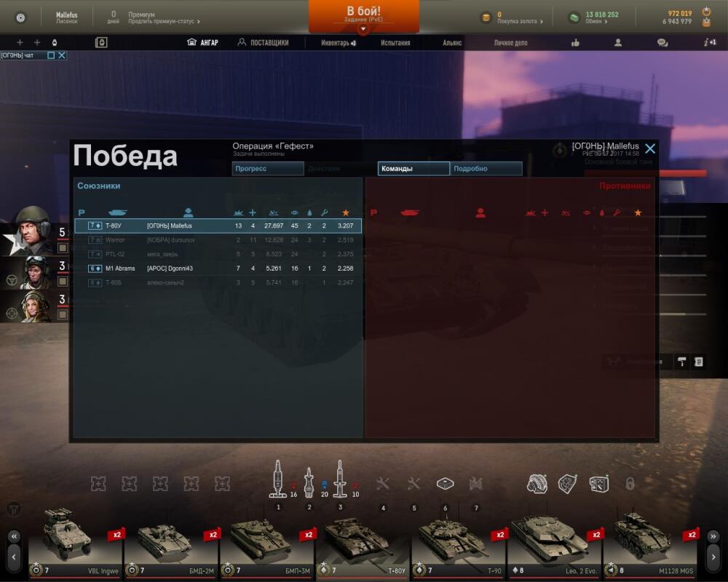Click the locked retrofit slot
The width and height of the screenshot is (728, 582).
point(630,484)
